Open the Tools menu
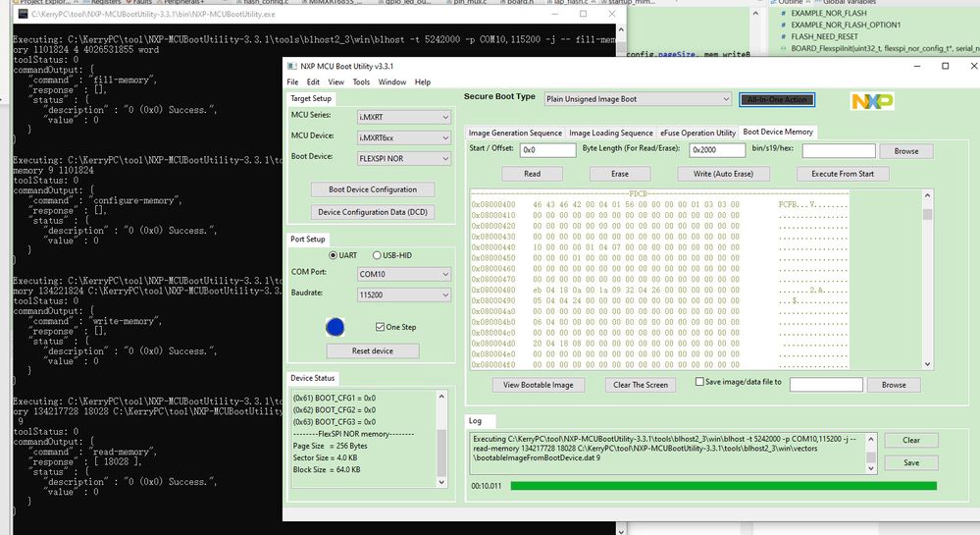The height and width of the screenshot is (535, 980). point(361,82)
